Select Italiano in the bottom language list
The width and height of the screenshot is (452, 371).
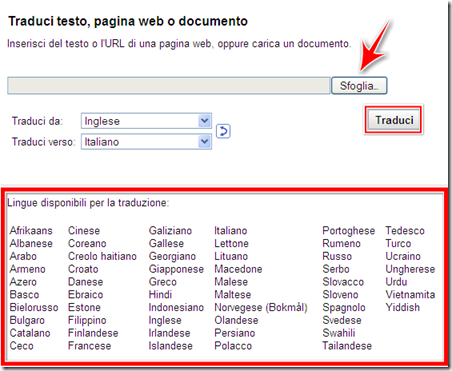[x=231, y=230]
